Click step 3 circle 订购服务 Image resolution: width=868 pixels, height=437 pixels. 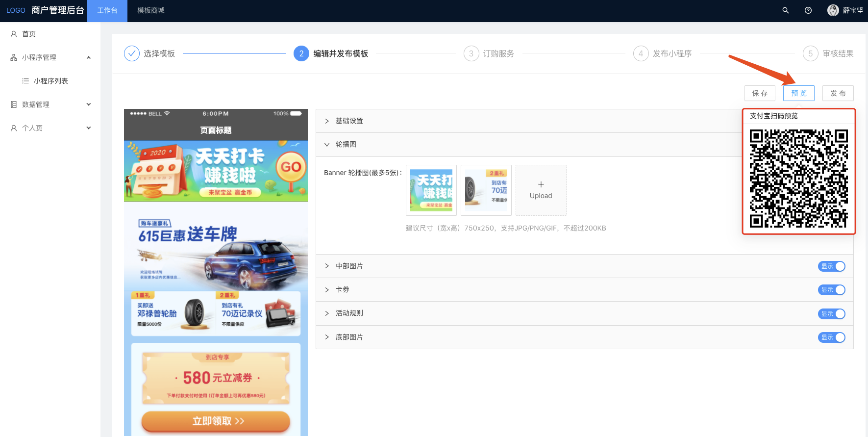(471, 53)
